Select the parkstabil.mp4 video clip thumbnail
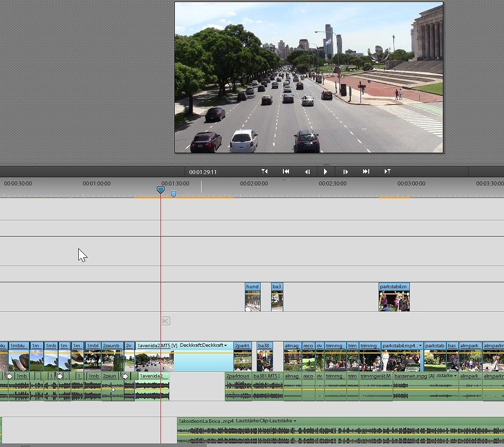 point(402,361)
